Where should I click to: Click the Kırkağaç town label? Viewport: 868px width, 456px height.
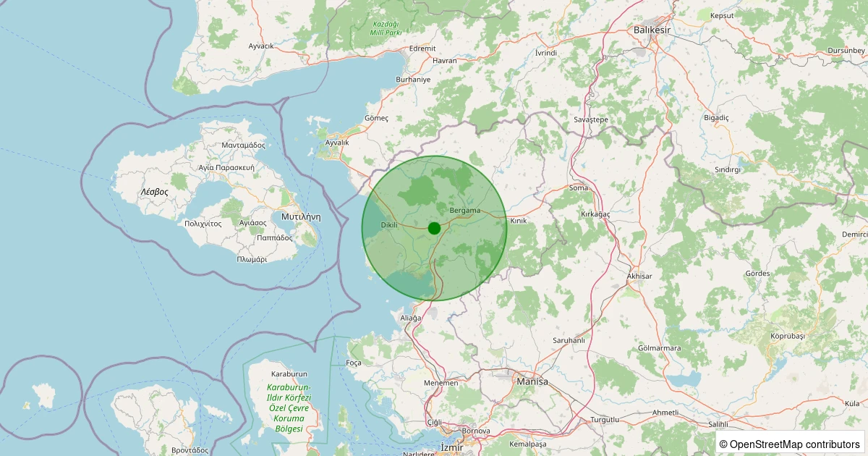[x=595, y=215]
